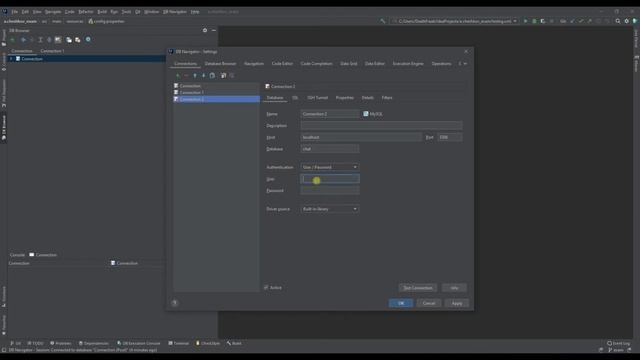This screenshot has width=640, height=360.
Task: Switch to the Code Editor settings tab
Action: point(282,64)
